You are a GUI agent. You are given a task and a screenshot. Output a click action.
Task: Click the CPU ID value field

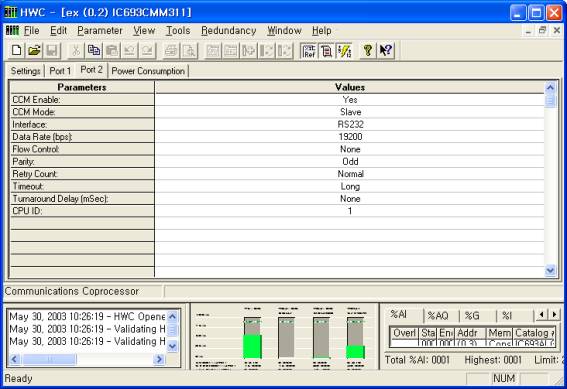(x=350, y=211)
